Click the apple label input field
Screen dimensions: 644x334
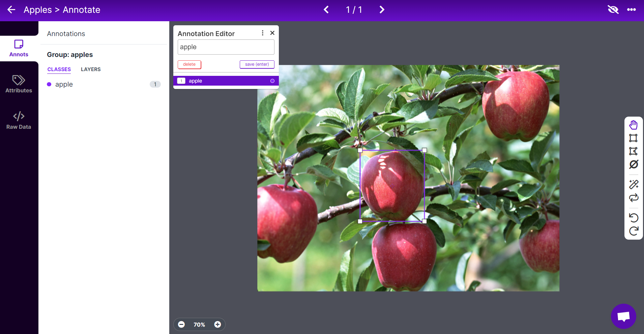226,47
